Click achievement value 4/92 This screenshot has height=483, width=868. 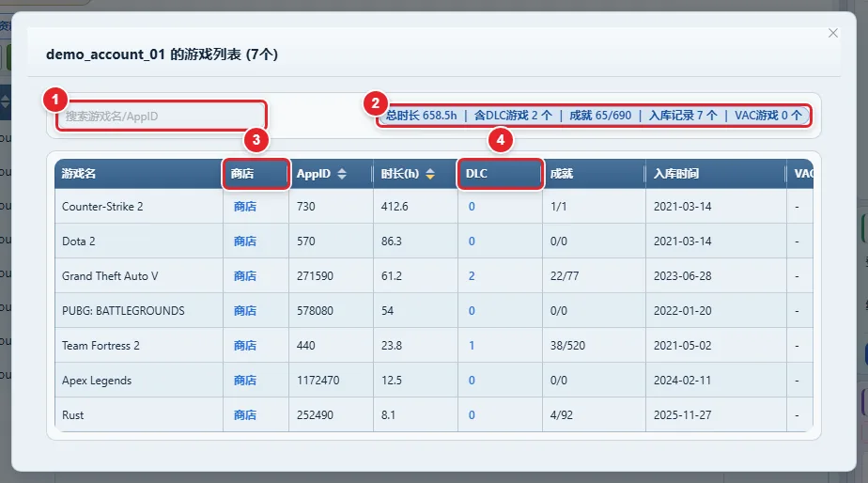562,414
